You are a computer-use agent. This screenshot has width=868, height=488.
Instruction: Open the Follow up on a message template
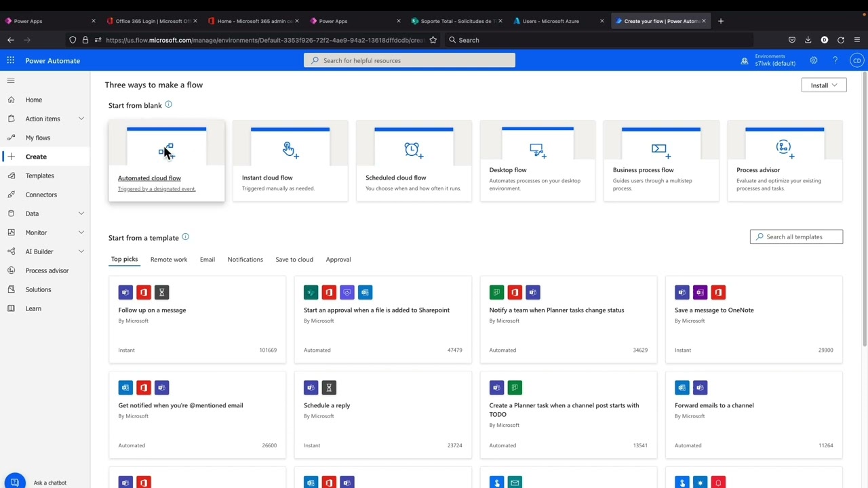coord(197,319)
